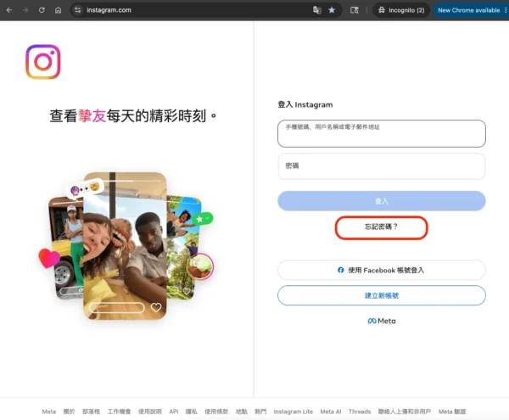The width and height of the screenshot is (509, 420).
Task: Log in with 使用 Facebook 帳號登入 button
Action: pyautogui.click(x=382, y=270)
